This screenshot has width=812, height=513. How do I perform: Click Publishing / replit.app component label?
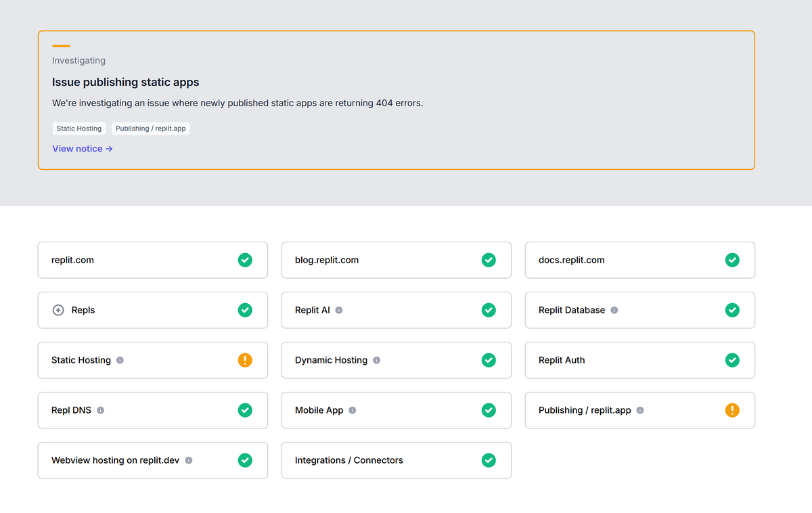pyautogui.click(x=585, y=410)
